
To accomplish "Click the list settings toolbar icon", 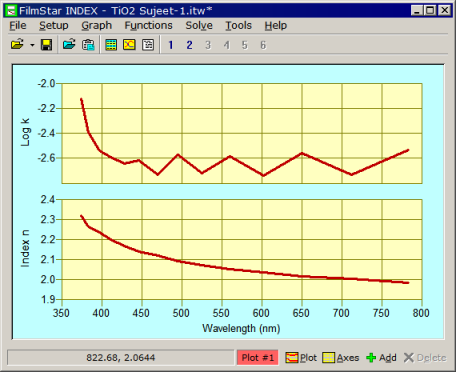I will tap(148, 45).
